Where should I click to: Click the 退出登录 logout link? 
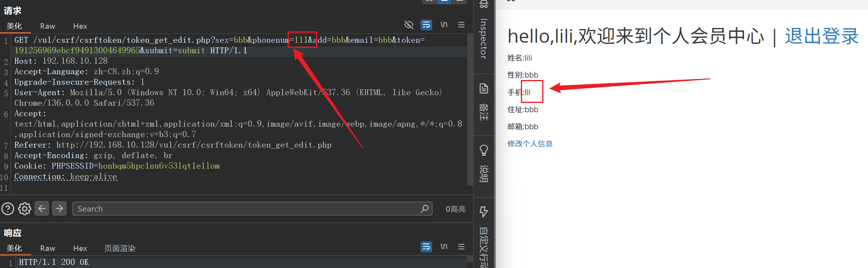(x=821, y=36)
